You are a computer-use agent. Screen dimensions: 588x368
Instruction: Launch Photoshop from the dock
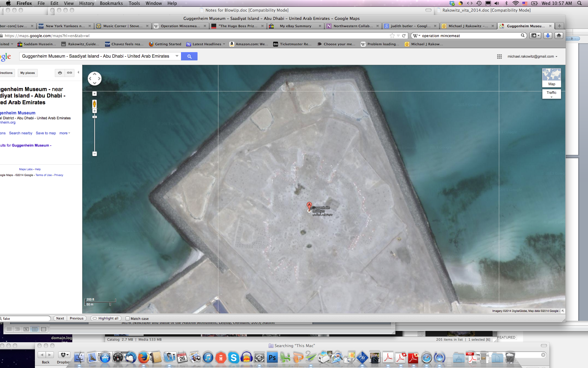(272, 358)
